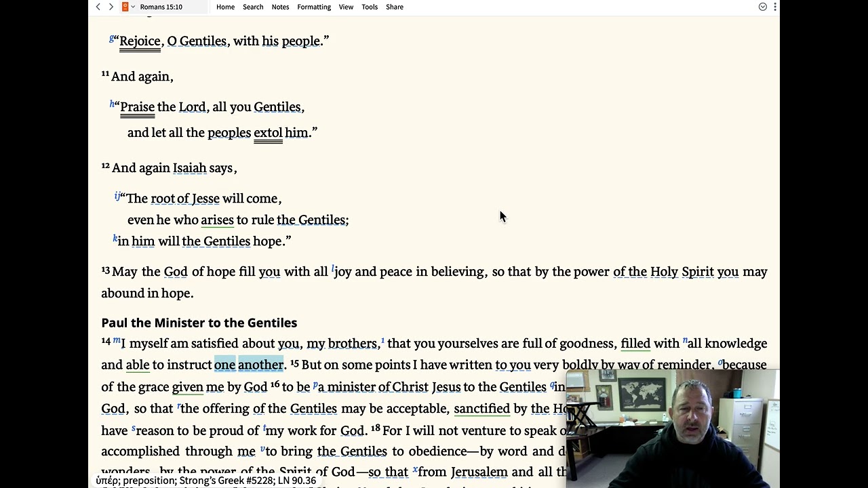Screen dimensions: 868x488
Task: Click the Strong's Greek #5228 status text
Action: (x=205, y=481)
